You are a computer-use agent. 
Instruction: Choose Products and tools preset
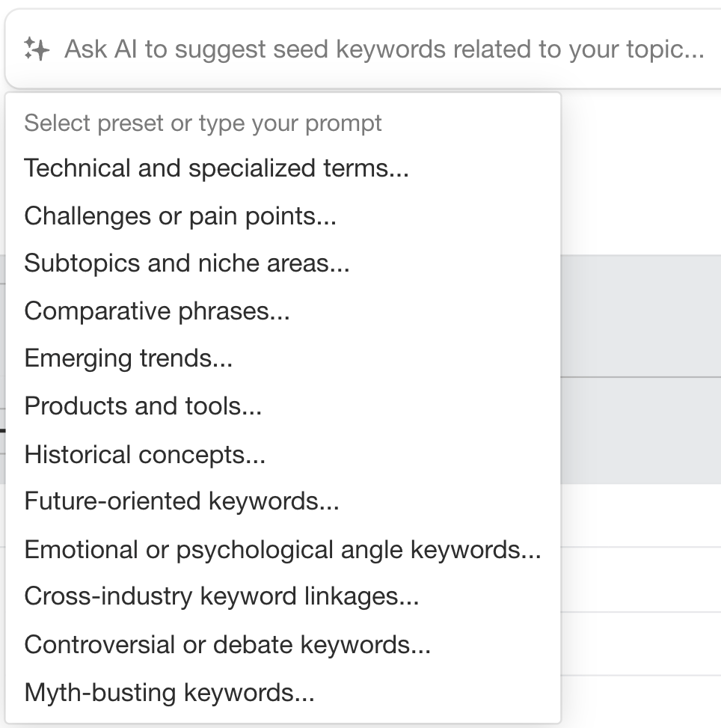(x=143, y=406)
